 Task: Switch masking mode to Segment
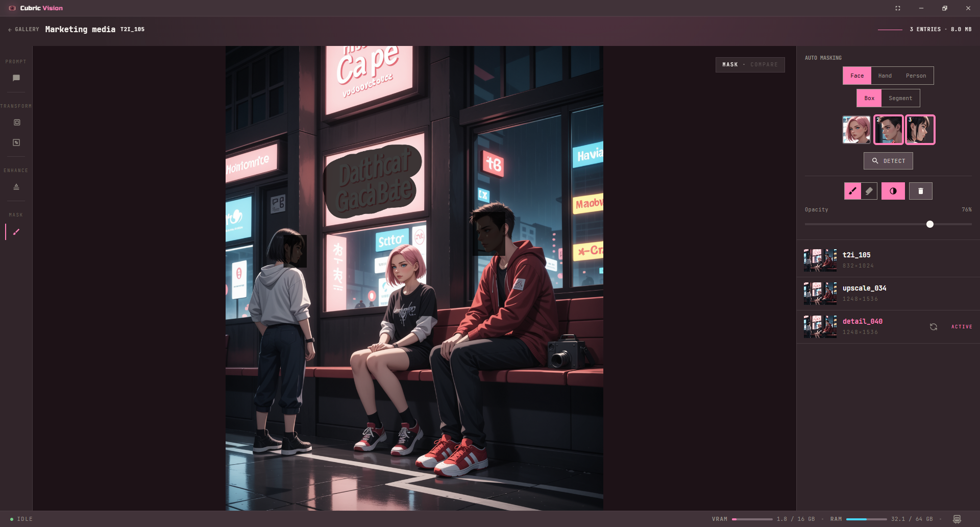tap(900, 98)
